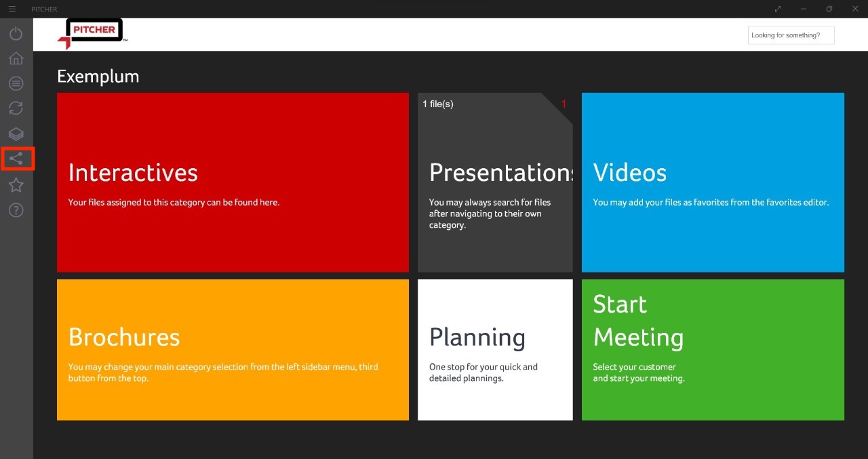Image resolution: width=868 pixels, height=459 pixels.
Task: Click the red badge count on Presentations
Action: [564, 104]
